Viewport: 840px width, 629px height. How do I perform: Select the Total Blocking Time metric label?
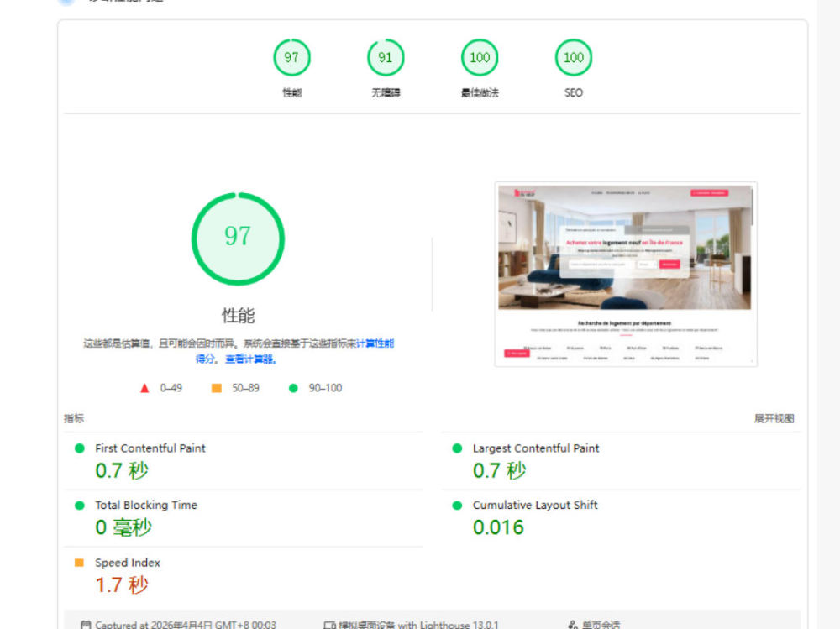146,506
